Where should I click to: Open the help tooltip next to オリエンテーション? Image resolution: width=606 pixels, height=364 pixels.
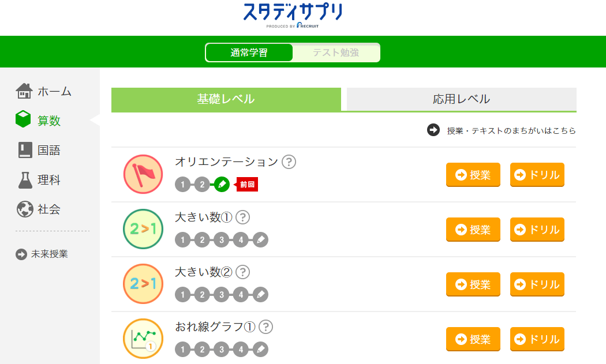290,162
